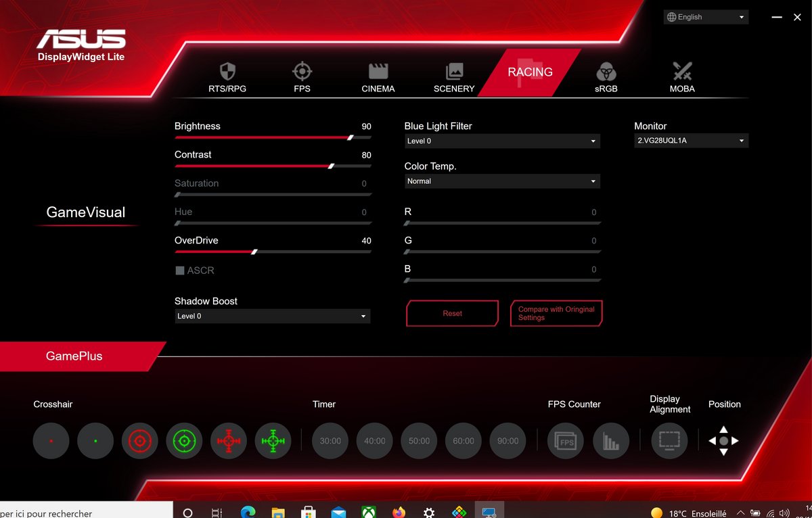Expand the Blue Light Filter dropdown
This screenshot has height=518, width=812.
[502, 141]
